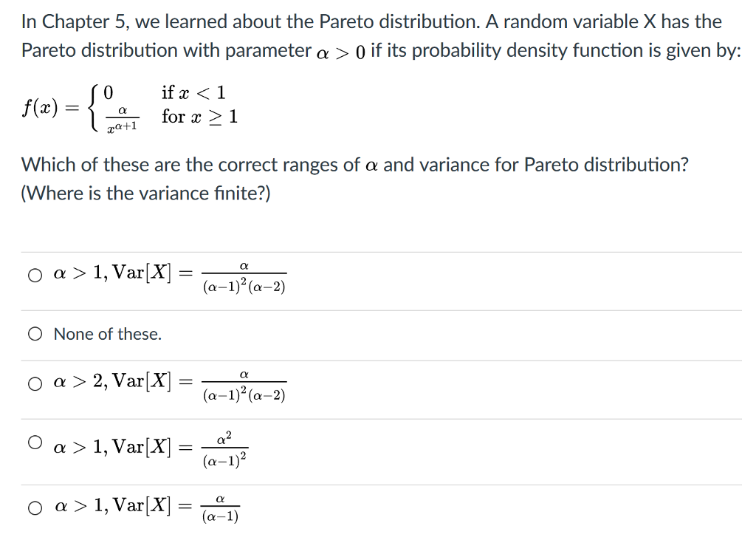Click the fraction in the first answer choice
Screen dimensions: 756x540
click(244, 278)
